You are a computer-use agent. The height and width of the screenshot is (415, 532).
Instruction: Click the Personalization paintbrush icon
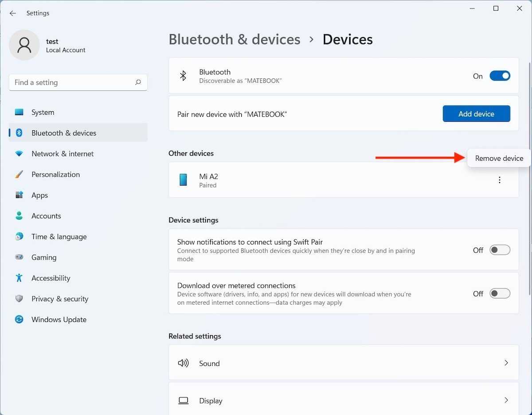pos(19,175)
